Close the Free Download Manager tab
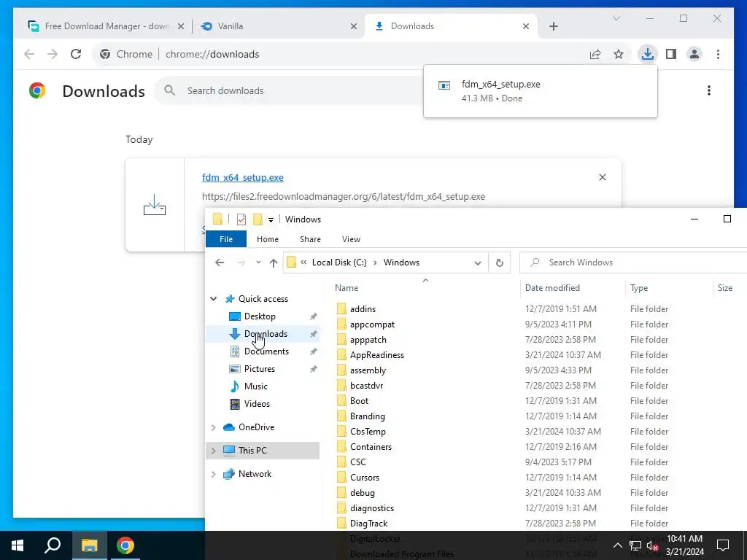 click(181, 26)
